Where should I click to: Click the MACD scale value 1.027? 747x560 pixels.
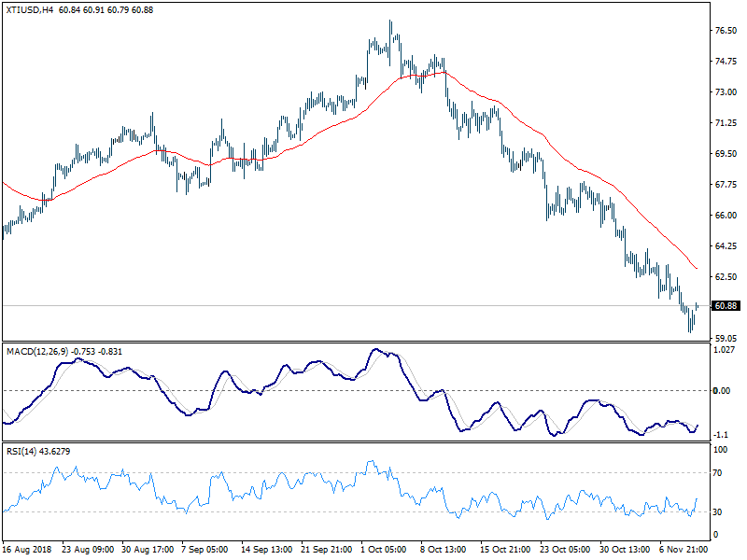point(725,349)
